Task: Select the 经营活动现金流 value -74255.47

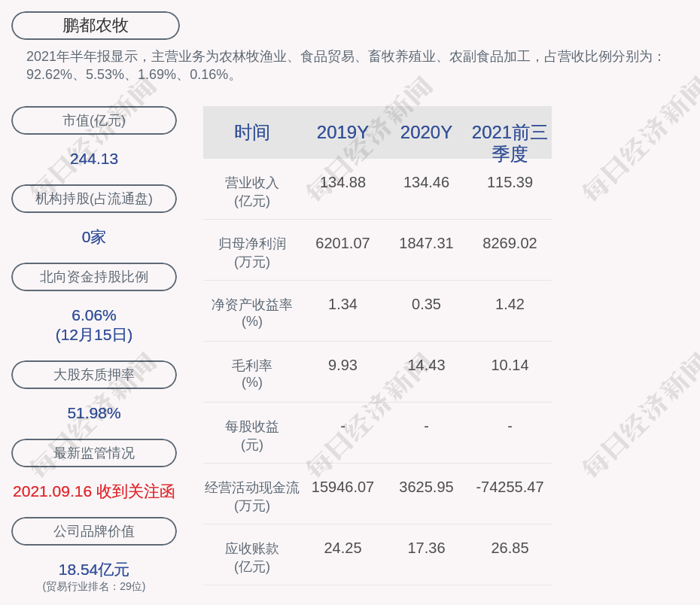Action: coord(510,487)
